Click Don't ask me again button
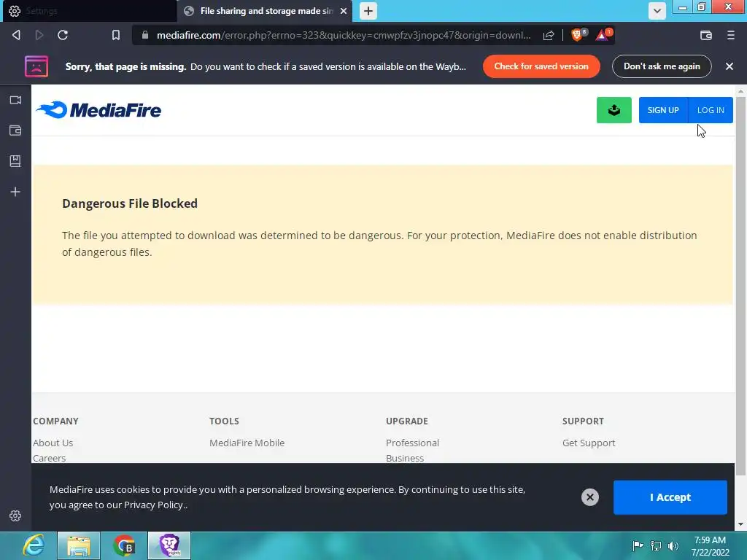 (662, 66)
